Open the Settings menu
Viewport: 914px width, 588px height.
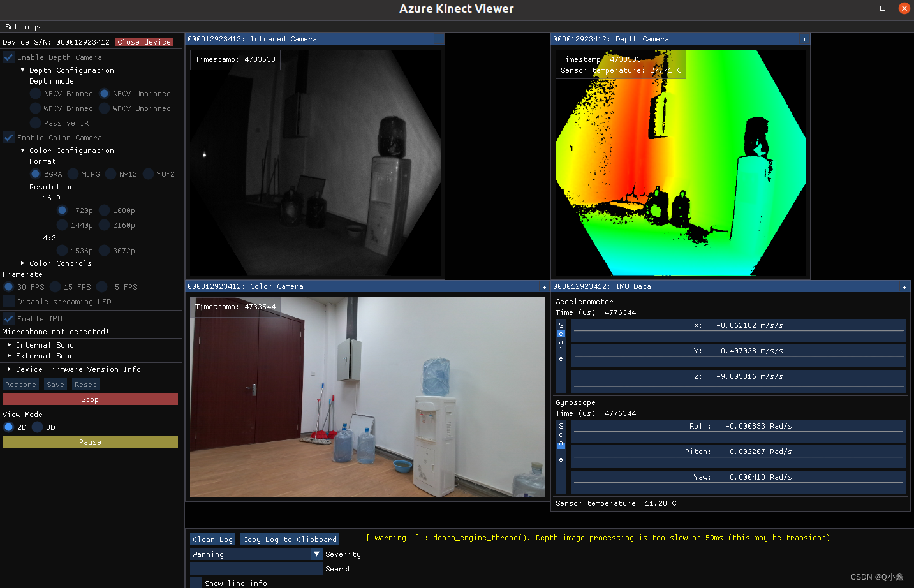(x=22, y=27)
